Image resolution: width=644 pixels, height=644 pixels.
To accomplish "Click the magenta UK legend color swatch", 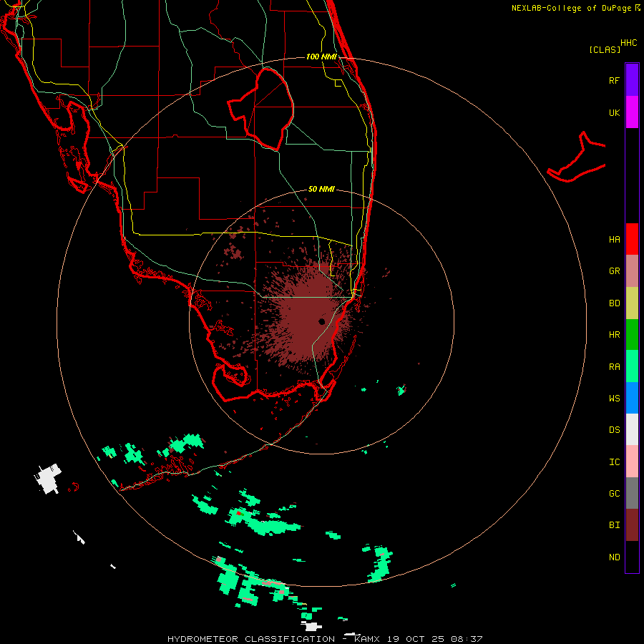I will pos(632,112).
